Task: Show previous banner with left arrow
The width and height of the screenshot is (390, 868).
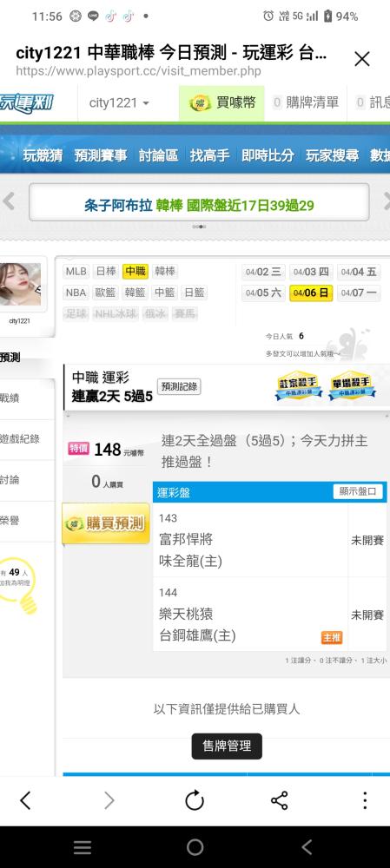Action: tap(9, 201)
